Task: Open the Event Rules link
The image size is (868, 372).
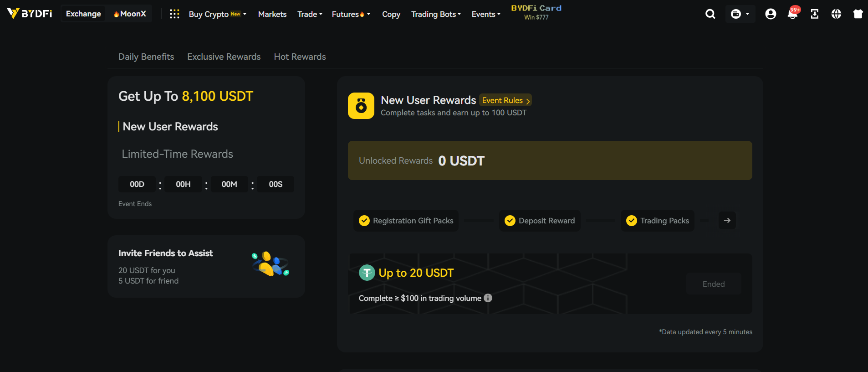Action: tap(505, 100)
